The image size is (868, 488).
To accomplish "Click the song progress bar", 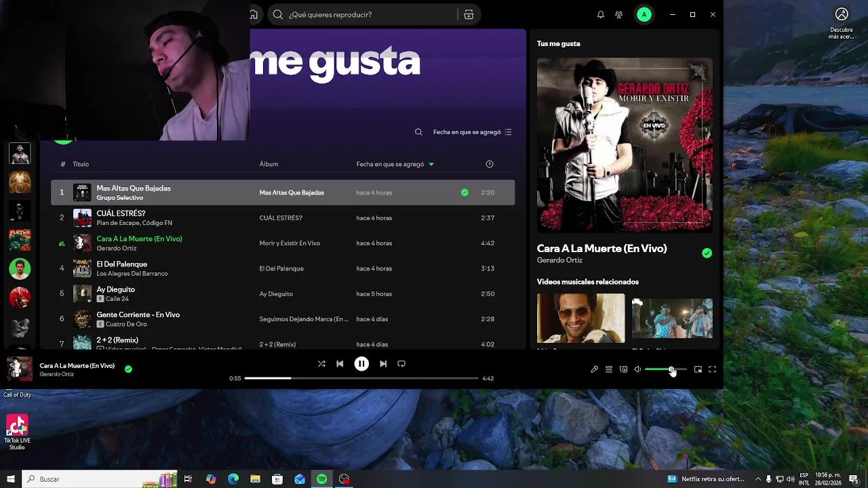I will pos(361,378).
